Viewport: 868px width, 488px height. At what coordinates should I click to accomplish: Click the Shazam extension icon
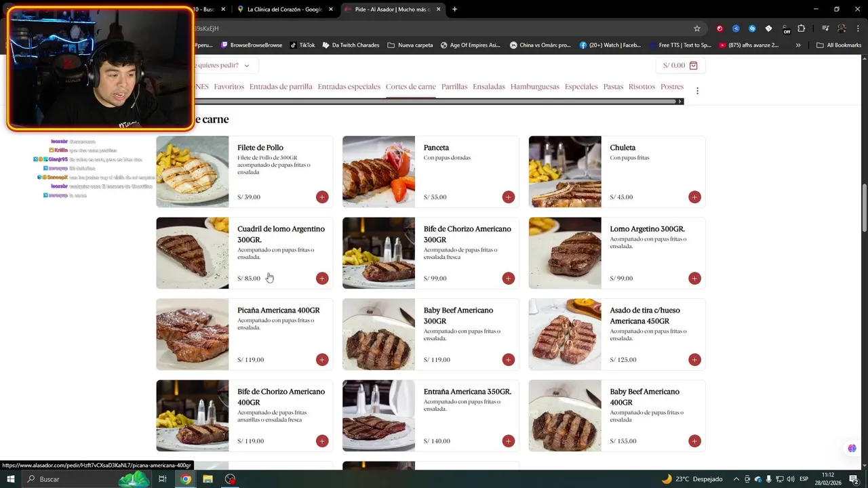(x=752, y=28)
